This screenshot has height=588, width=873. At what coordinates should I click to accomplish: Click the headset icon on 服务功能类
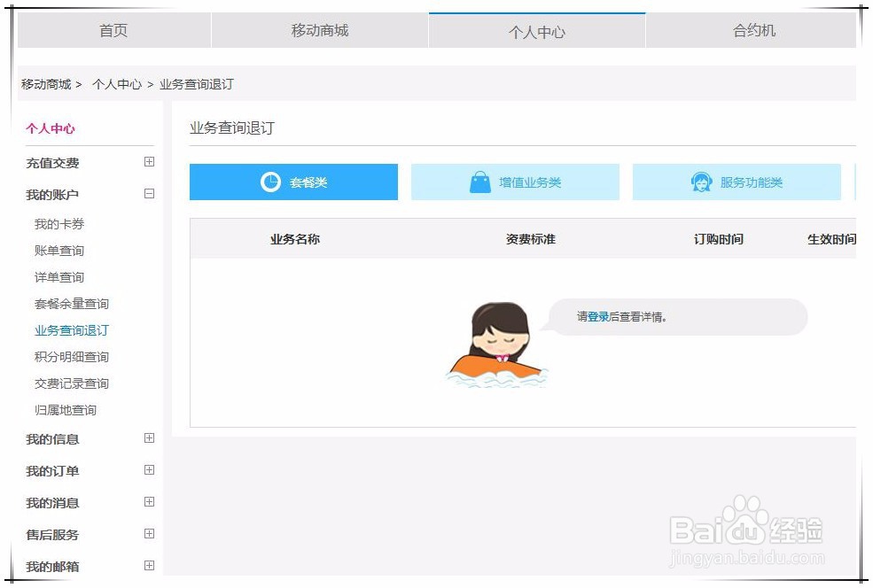coord(702,182)
